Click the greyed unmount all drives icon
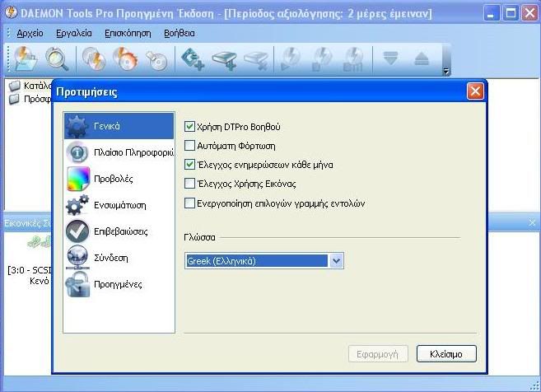The height and width of the screenshot is (392, 541). point(353,59)
